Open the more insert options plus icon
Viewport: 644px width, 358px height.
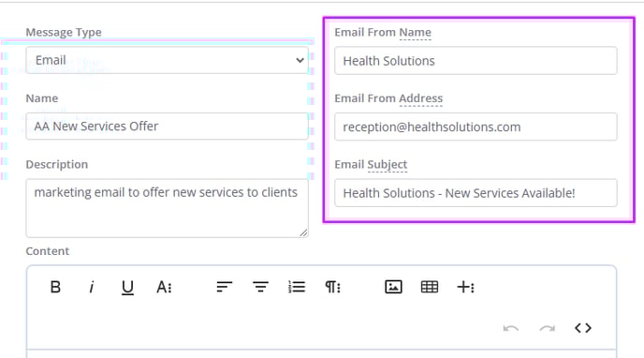coord(466,287)
